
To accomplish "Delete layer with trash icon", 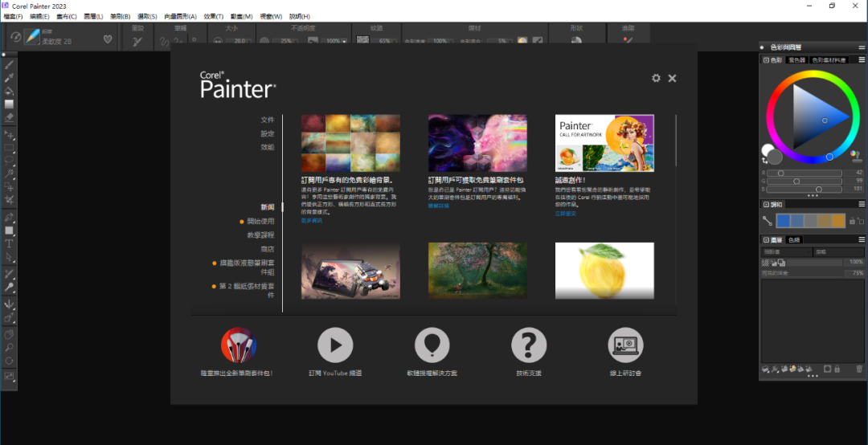I will (x=859, y=369).
